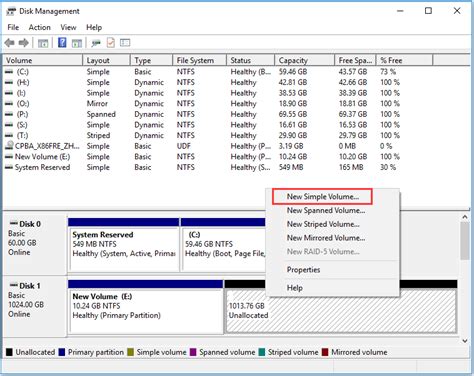Click the blue Primary partition legend swatch
The height and width of the screenshot is (376, 474).
click(x=62, y=352)
